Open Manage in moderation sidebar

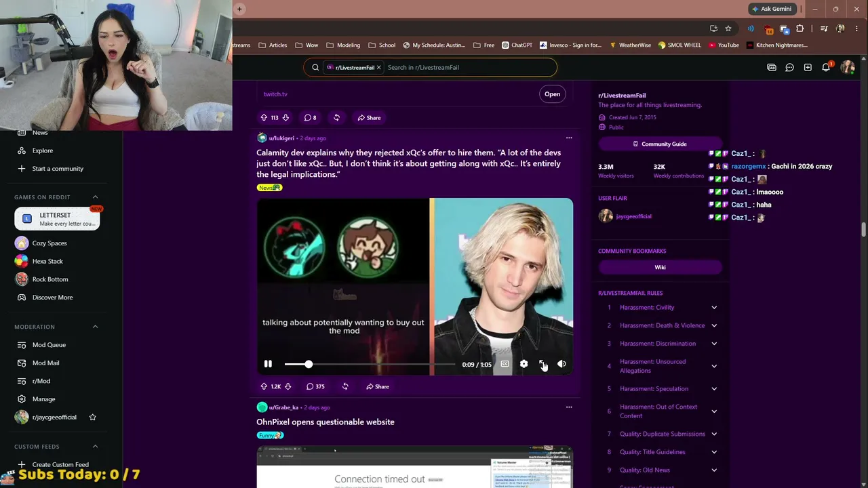(x=43, y=399)
